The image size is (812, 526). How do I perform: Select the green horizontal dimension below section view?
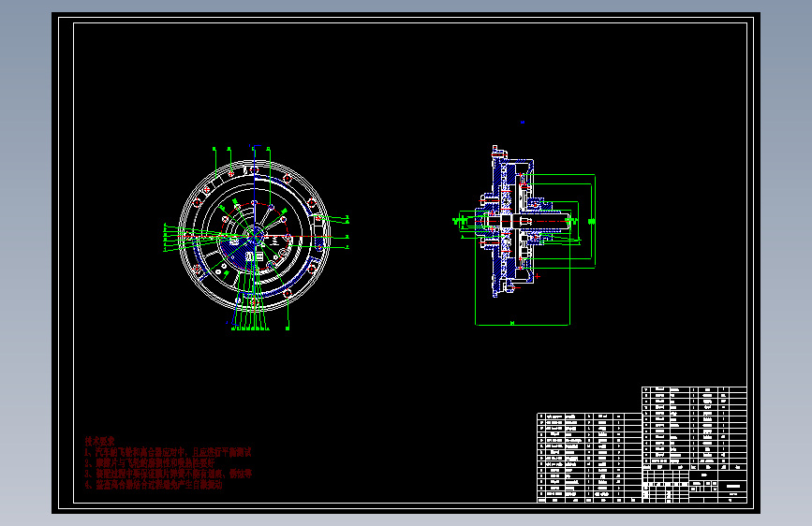(x=523, y=324)
